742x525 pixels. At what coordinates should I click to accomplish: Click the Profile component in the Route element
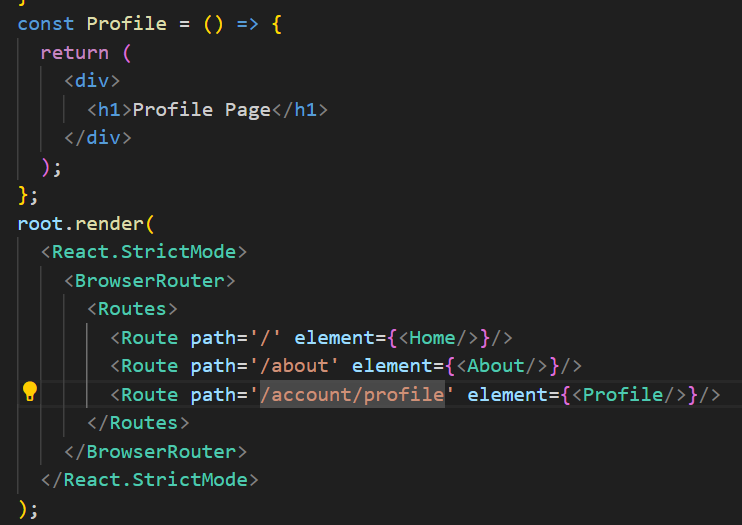623,394
